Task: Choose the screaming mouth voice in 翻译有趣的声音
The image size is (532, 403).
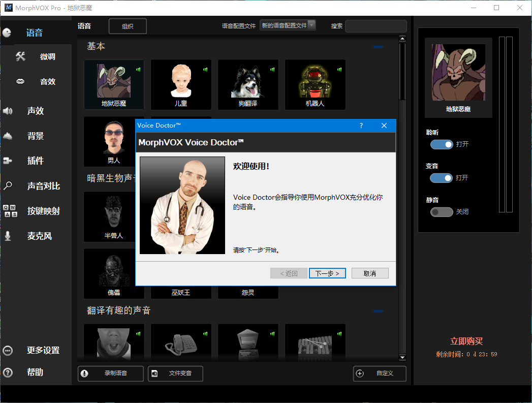Action: (114, 342)
